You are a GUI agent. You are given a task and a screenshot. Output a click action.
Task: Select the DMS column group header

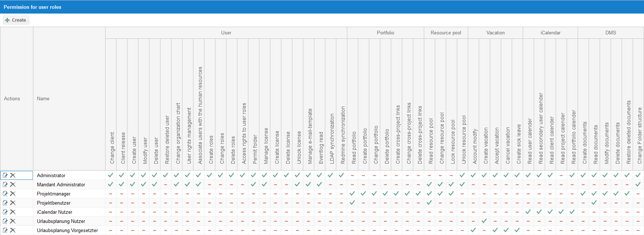611,33
